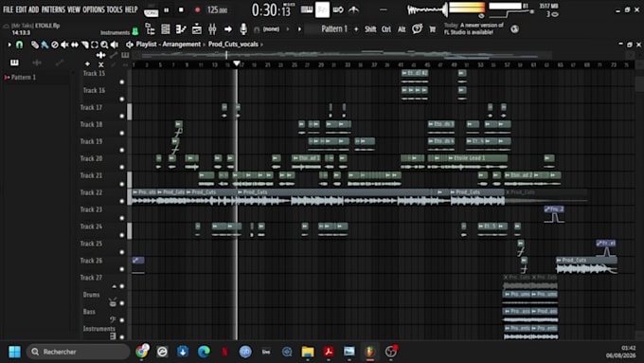
Task: Open the help speech bubble icon
Action: tap(418, 28)
